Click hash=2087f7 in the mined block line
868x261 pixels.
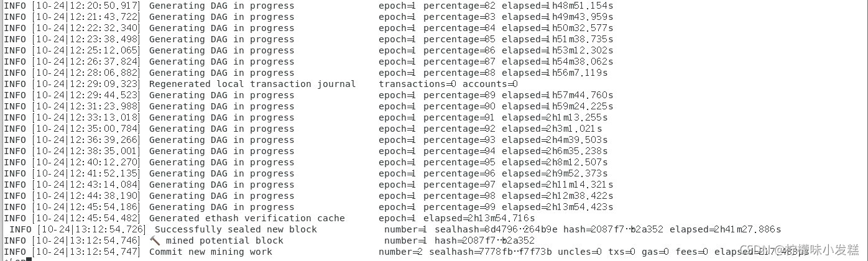pos(485,240)
